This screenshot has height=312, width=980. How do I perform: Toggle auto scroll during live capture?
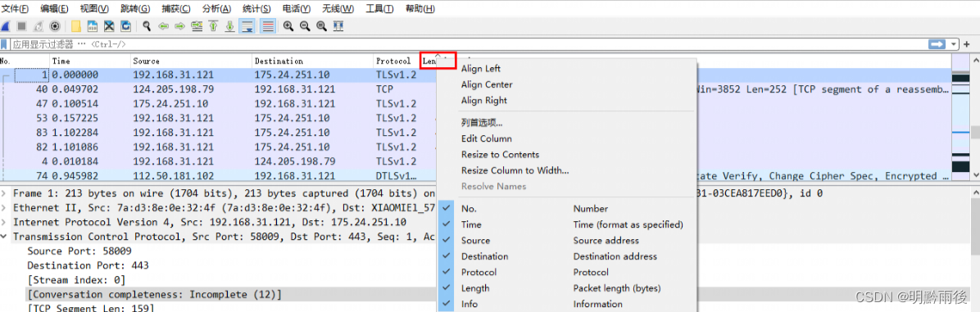tap(247, 26)
